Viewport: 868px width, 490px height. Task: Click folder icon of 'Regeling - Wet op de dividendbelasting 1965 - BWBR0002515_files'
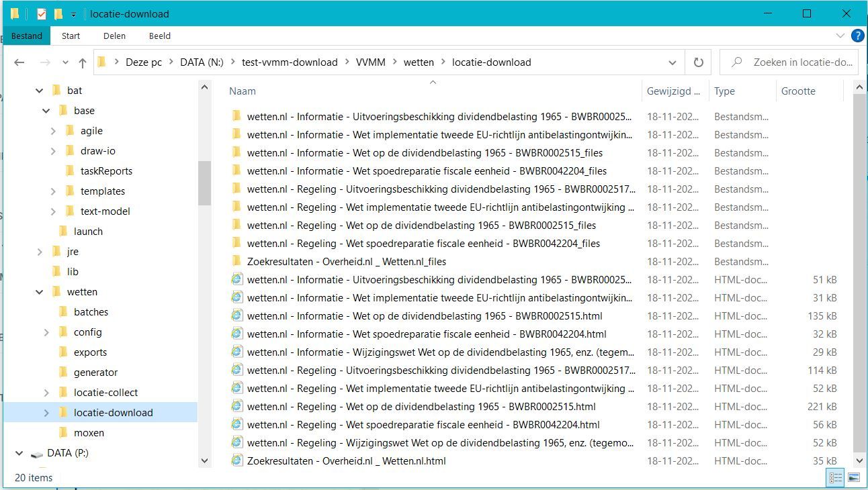point(236,225)
